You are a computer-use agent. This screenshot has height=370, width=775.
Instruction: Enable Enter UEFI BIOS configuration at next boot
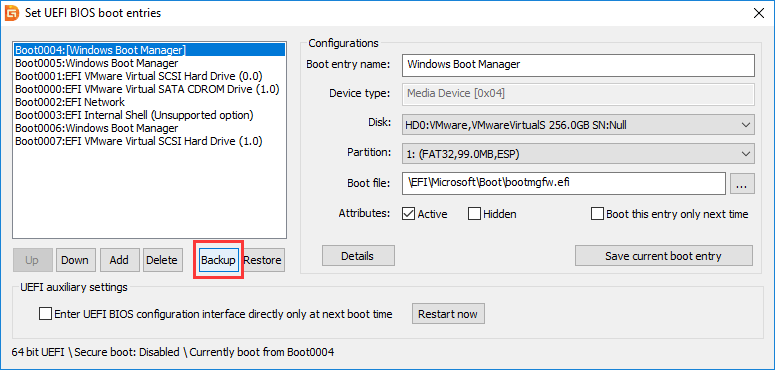pos(45,314)
